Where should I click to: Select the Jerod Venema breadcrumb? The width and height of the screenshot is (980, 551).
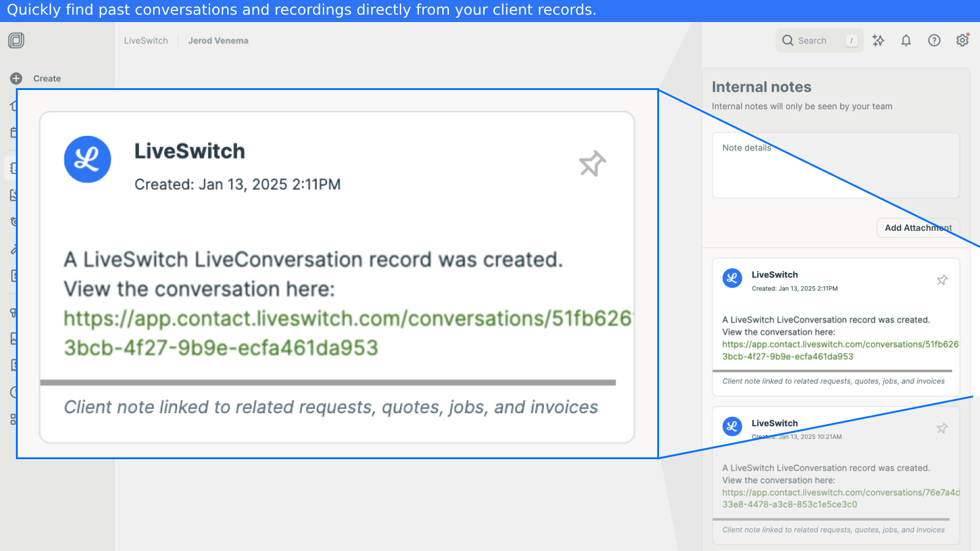point(218,40)
